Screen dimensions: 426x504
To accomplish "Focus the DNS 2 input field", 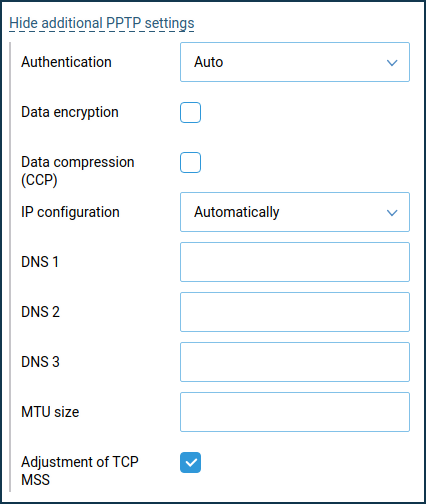I will coord(295,312).
